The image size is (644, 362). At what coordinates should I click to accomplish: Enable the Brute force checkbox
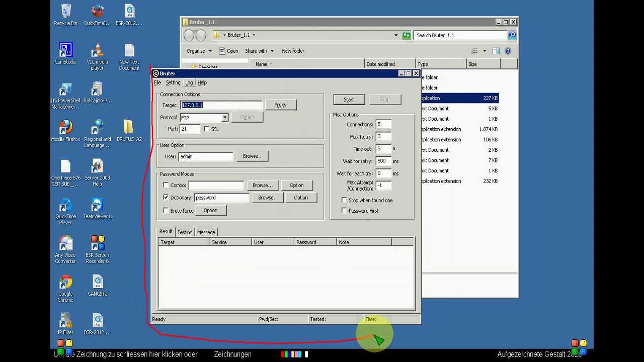[166, 211]
